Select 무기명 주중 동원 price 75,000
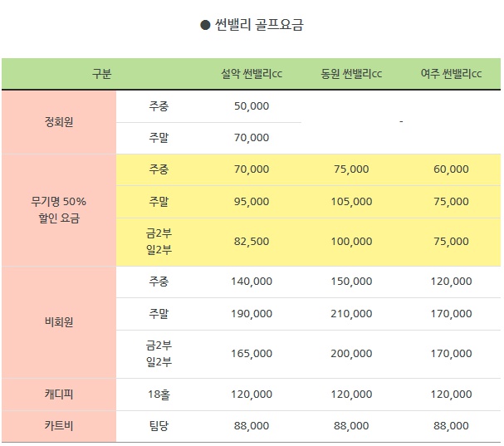This screenshot has height=446, width=504. click(x=351, y=169)
